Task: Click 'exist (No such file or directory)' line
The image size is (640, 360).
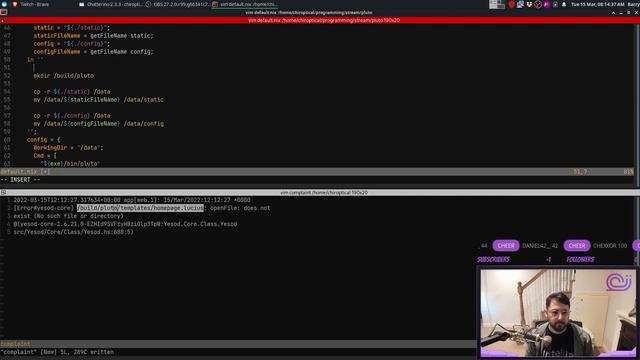Action: [x=69, y=216]
